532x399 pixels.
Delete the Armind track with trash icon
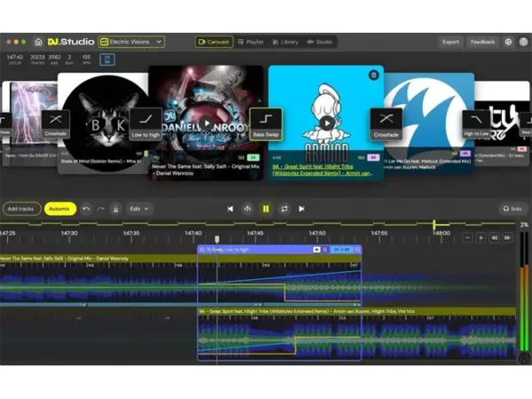[x=373, y=75]
